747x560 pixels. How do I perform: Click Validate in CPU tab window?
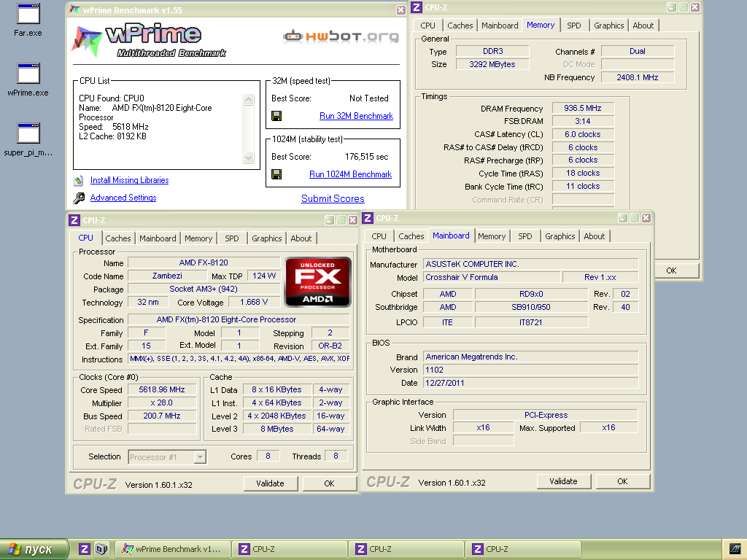click(270, 483)
